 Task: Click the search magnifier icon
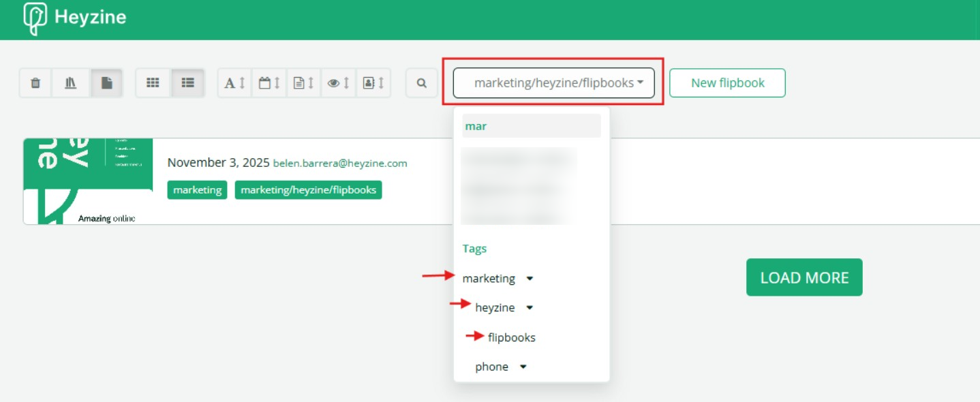[422, 83]
